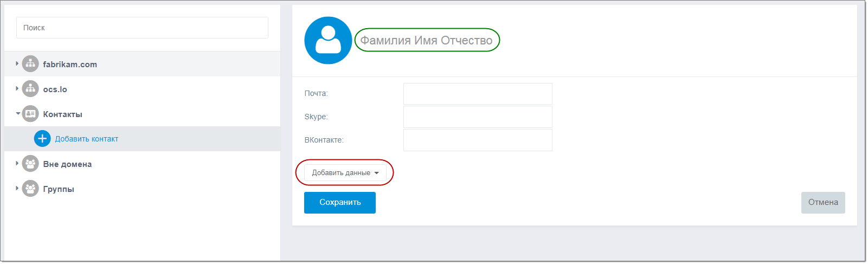Click the Фамилия Имя Отчество name field
The height and width of the screenshot is (264, 868).
pyautogui.click(x=426, y=41)
